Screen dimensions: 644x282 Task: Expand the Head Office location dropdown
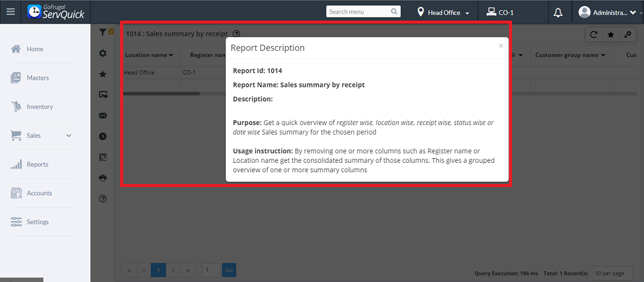pos(444,12)
